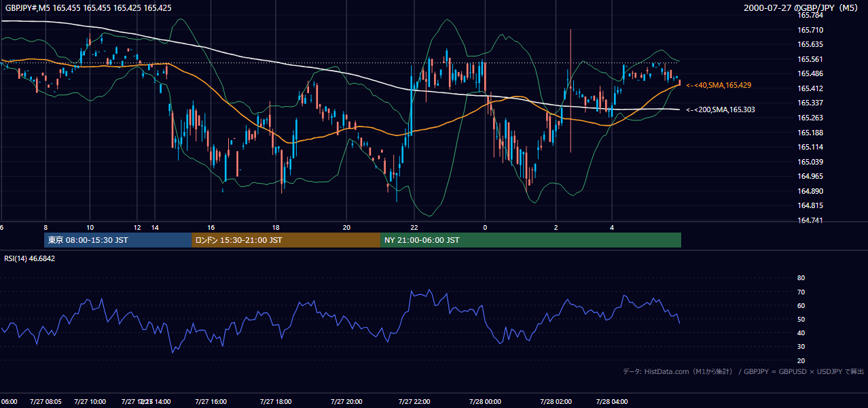Click hour label 4 under price chart
Screen dimensions: 868x408
[612, 227]
